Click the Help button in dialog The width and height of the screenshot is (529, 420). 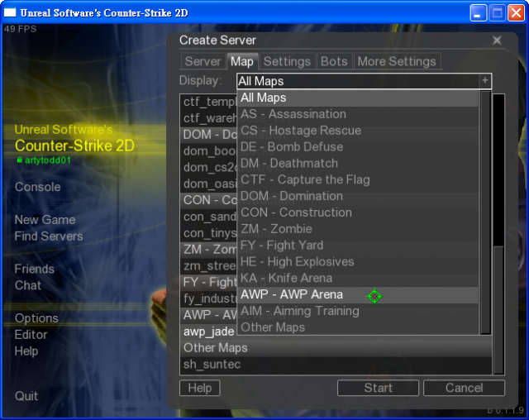click(x=200, y=388)
